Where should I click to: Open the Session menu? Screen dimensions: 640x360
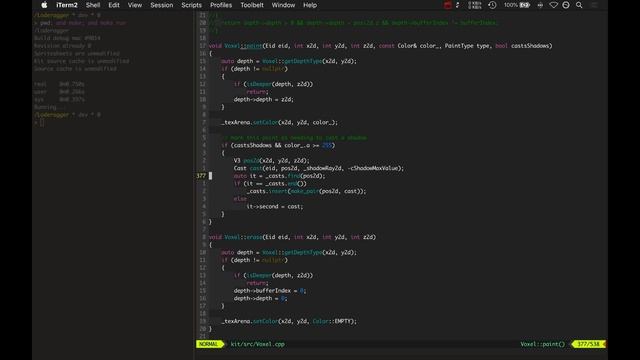[162, 5]
